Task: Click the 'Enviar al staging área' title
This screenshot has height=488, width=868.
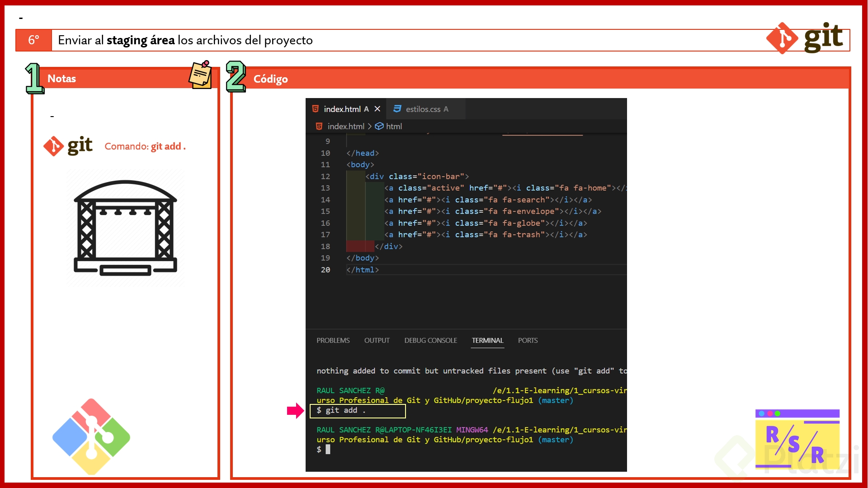Action: click(x=185, y=40)
